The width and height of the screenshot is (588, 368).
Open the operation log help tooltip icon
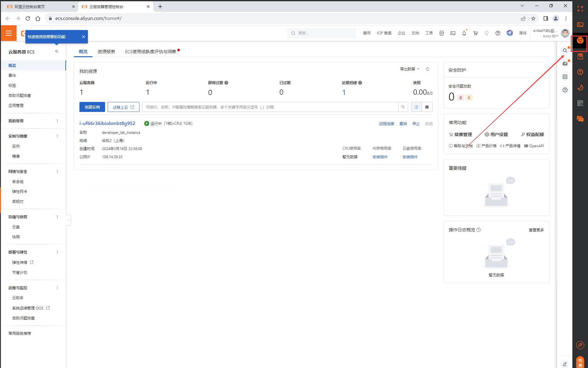coord(479,230)
